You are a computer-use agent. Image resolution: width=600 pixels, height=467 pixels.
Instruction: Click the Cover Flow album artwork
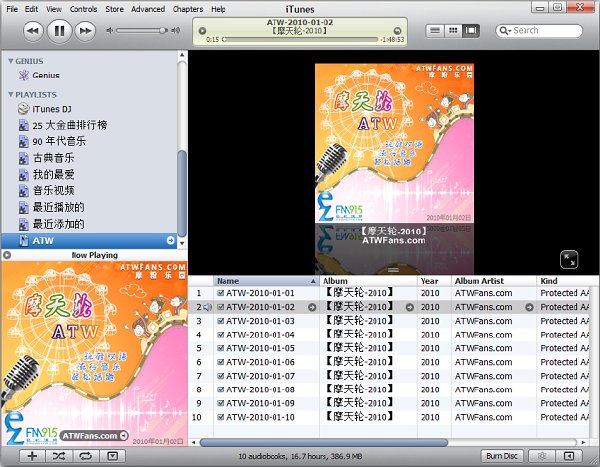pos(394,143)
